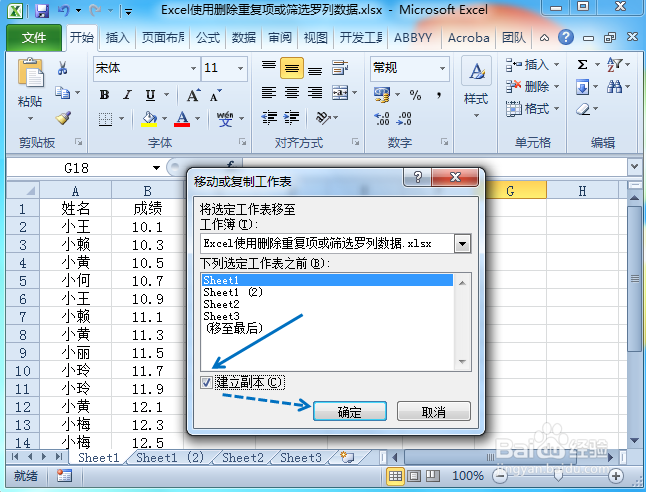The width and height of the screenshot is (646, 492).
Task: Select top vertical align icon
Action: point(269,68)
